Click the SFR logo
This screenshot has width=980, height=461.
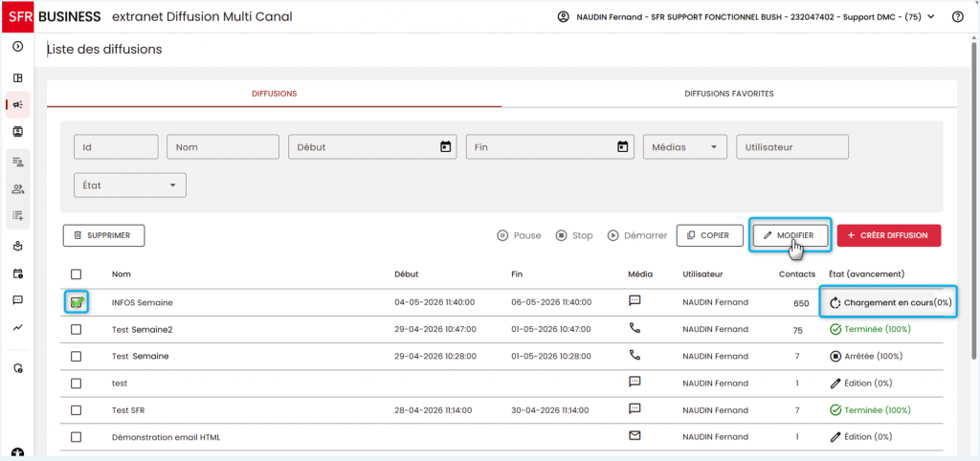pos(17,16)
